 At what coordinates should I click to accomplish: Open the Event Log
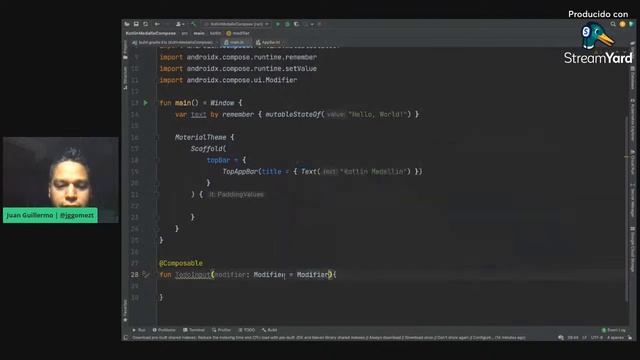(x=614, y=330)
